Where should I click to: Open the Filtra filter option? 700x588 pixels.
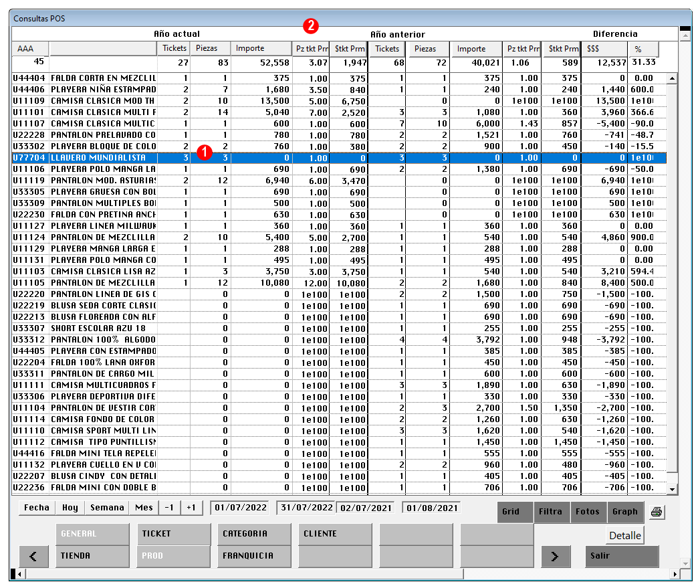[x=552, y=512]
